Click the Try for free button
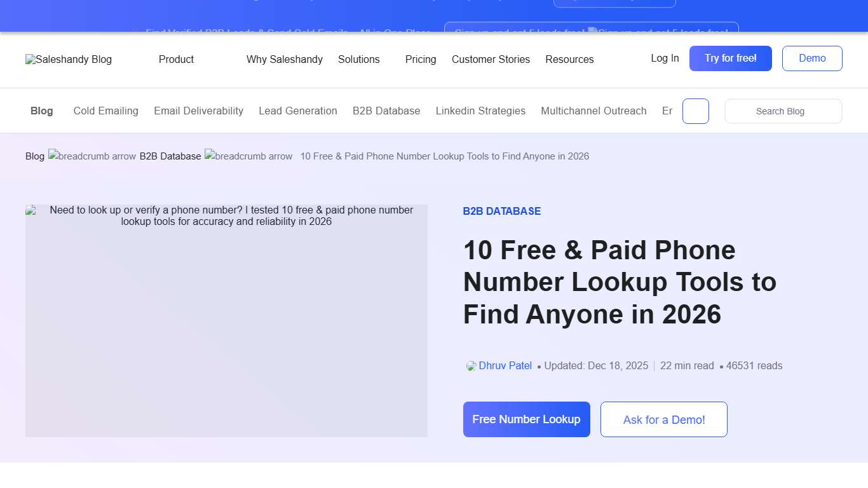Screen dimensions: 868x488 730,58
